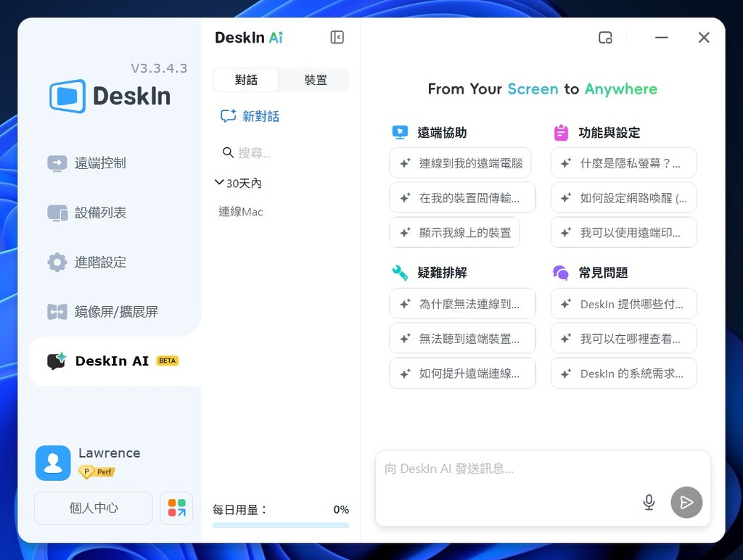Click the 向 DeskIn AI 發送訊息 input box
This screenshot has width=743, height=560.
click(x=508, y=469)
